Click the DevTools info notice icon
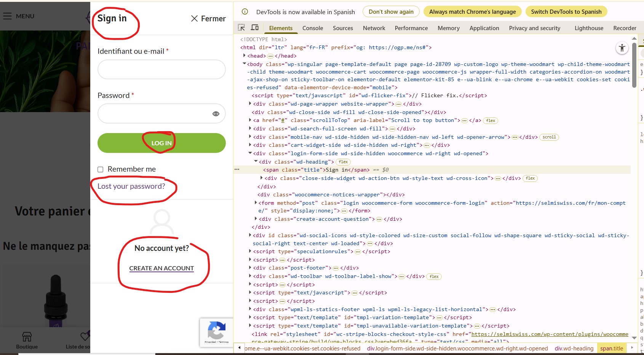 pyautogui.click(x=245, y=11)
